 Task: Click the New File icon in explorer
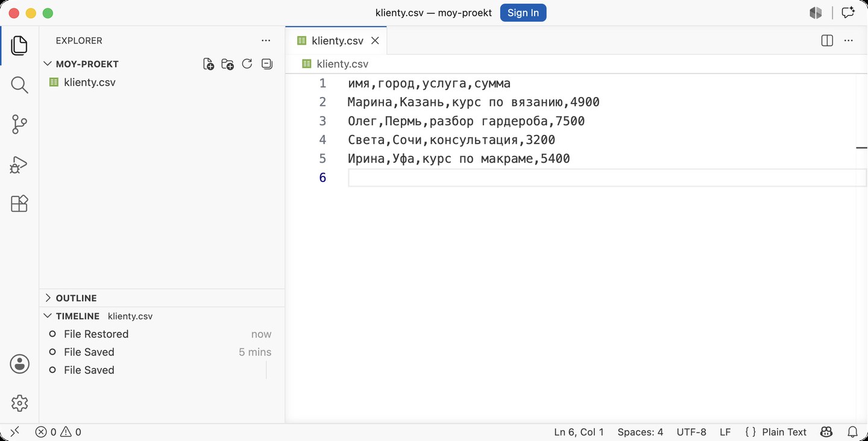pos(209,64)
